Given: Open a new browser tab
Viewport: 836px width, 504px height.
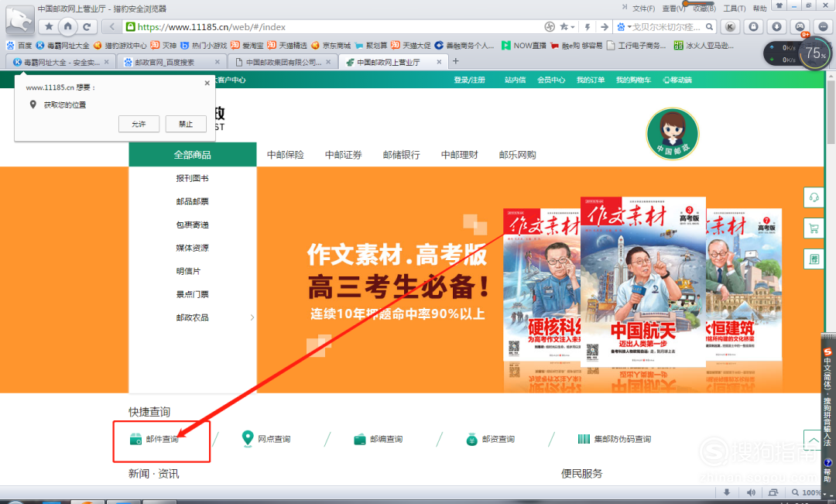Looking at the screenshot, I should pyautogui.click(x=455, y=61).
